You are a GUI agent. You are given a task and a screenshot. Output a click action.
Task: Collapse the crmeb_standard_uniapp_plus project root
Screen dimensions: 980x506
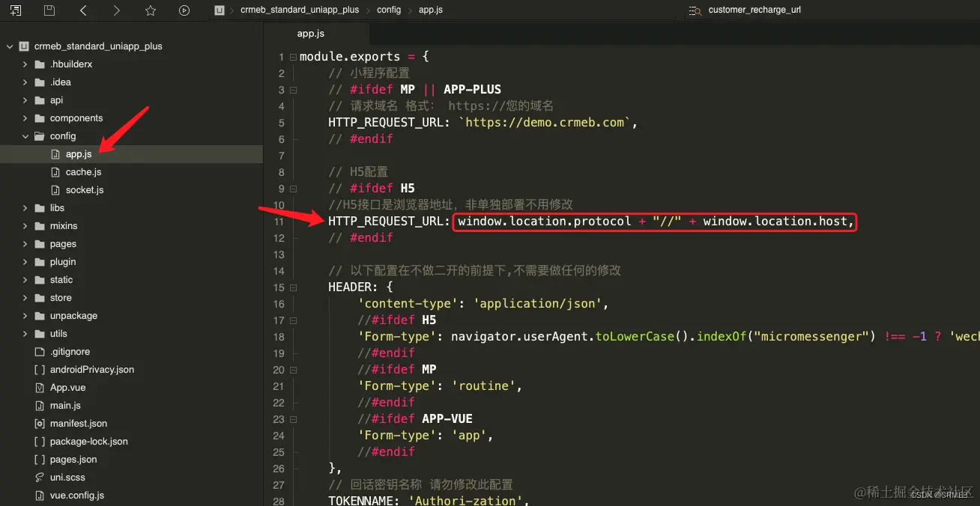coord(10,46)
